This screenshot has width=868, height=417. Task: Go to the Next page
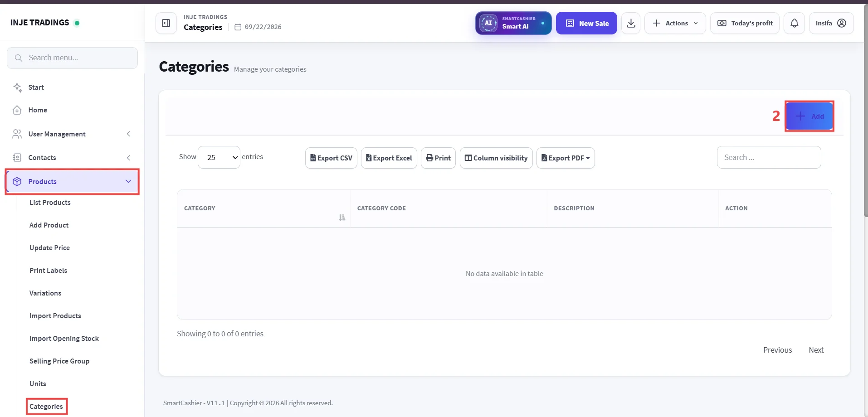[x=816, y=350]
